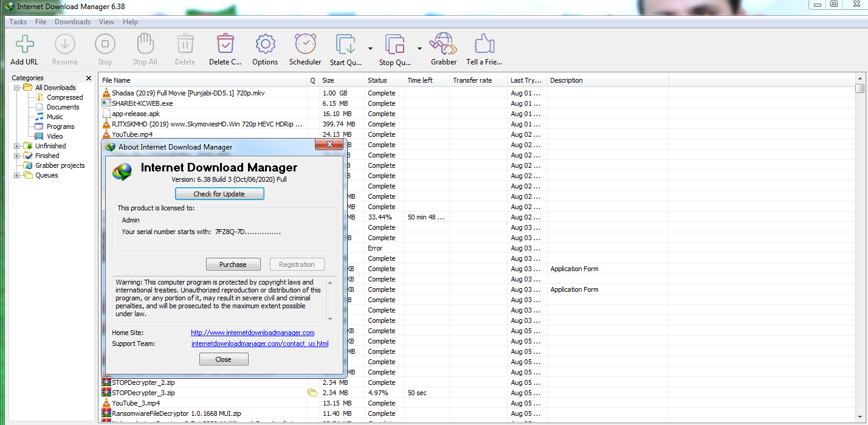Sort by Transfer rate column header
This screenshot has width=868, height=425.
coord(478,80)
